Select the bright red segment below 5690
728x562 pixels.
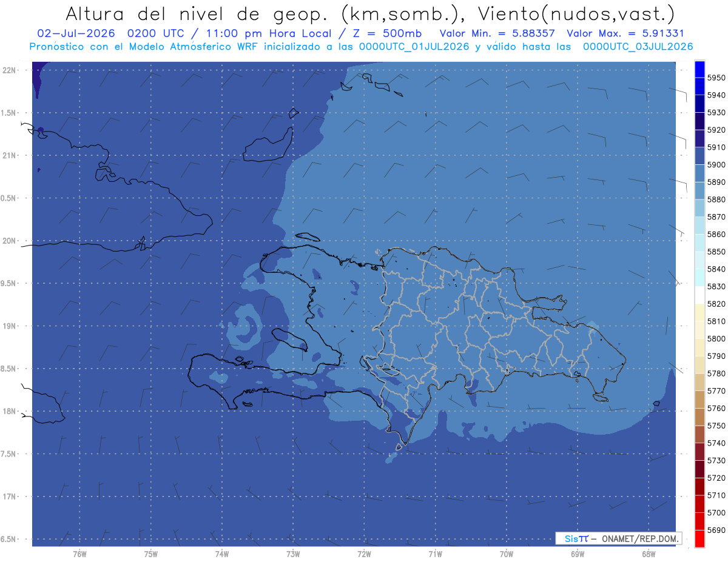(x=699, y=538)
